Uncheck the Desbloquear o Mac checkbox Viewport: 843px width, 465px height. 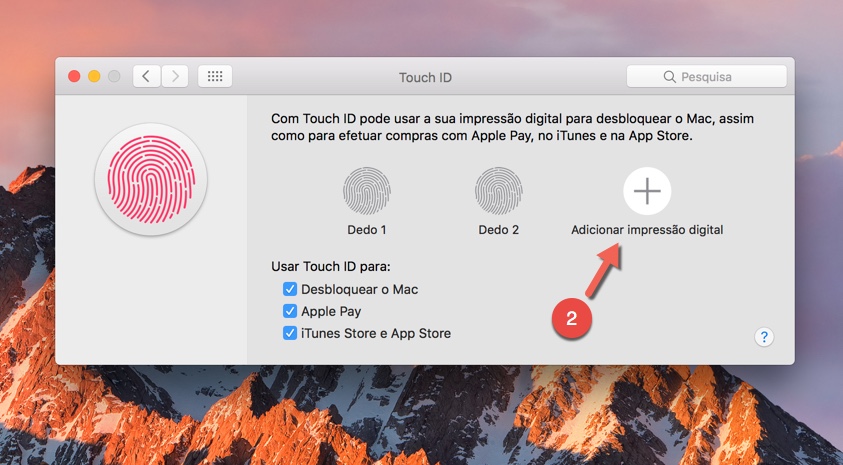click(x=290, y=289)
